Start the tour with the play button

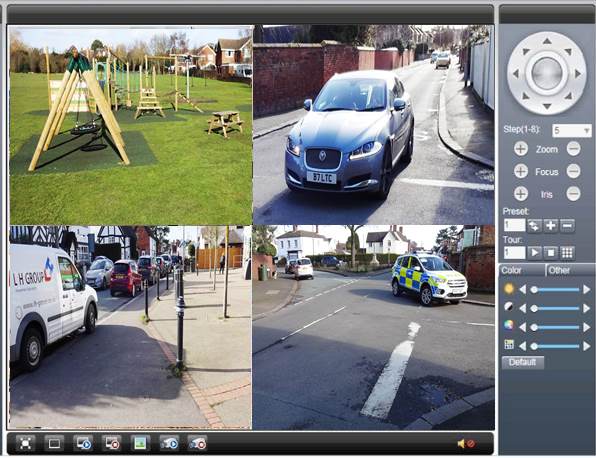[534, 253]
